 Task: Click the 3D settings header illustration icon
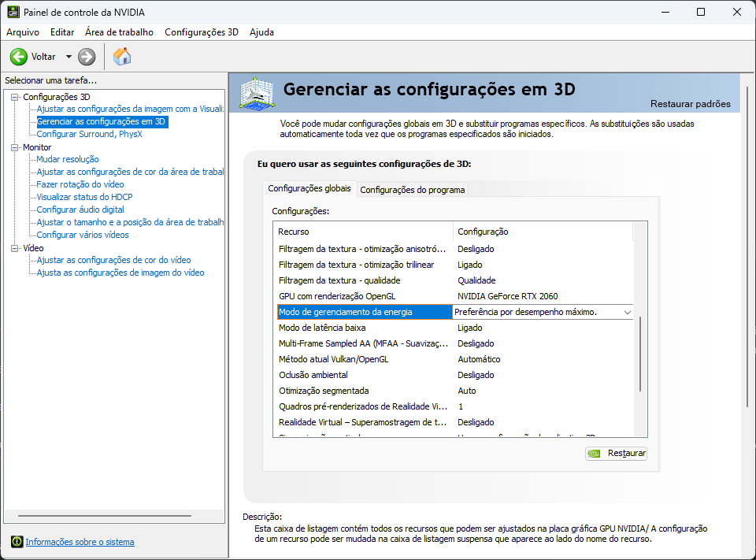(x=258, y=93)
